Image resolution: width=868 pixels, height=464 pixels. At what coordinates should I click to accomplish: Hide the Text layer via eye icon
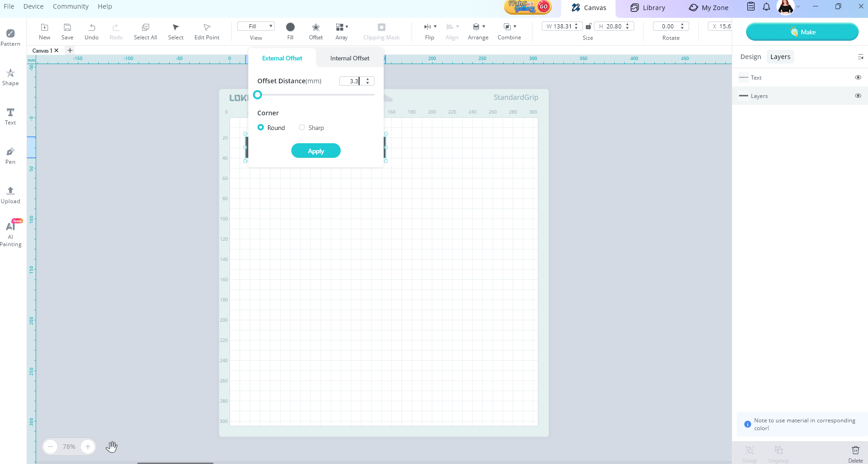coord(858,77)
